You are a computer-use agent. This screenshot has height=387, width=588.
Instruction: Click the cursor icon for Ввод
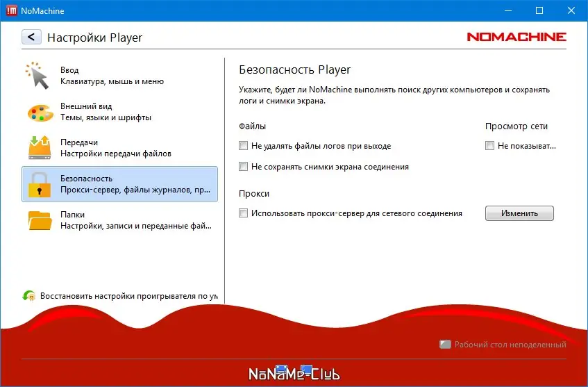point(37,76)
